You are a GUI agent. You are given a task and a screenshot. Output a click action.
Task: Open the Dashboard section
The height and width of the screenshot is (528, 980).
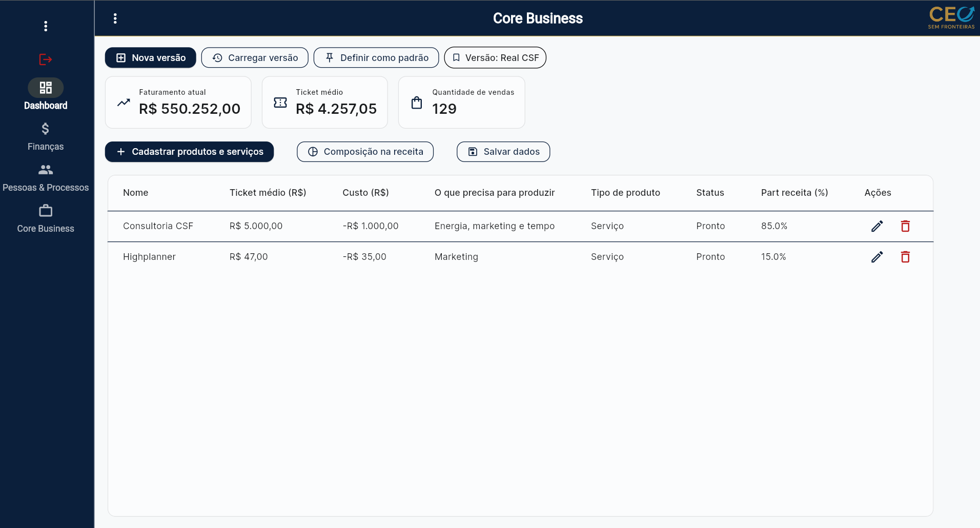click(46, 94)
